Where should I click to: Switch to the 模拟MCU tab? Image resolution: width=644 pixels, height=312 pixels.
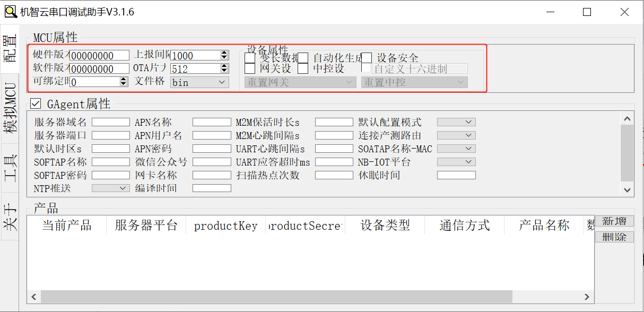[x=10, y=110]
